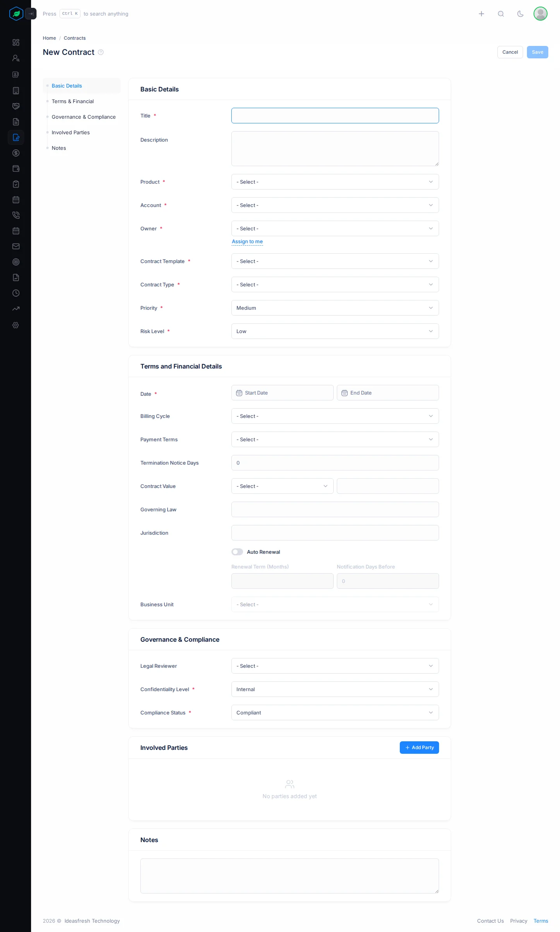Open the phone calls icon in sidebar
The width and height of the screenshot is (560, 932).
[x=16, y=215]
